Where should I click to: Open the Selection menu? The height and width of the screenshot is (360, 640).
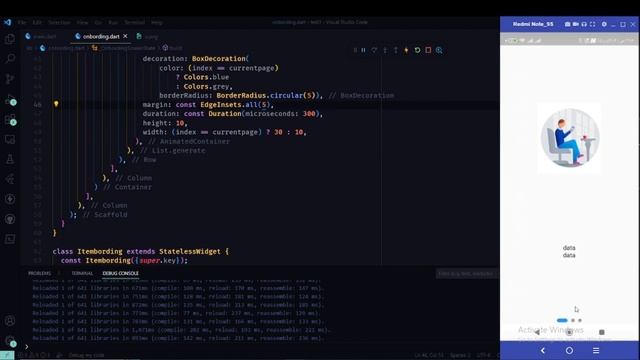(59, 22)
